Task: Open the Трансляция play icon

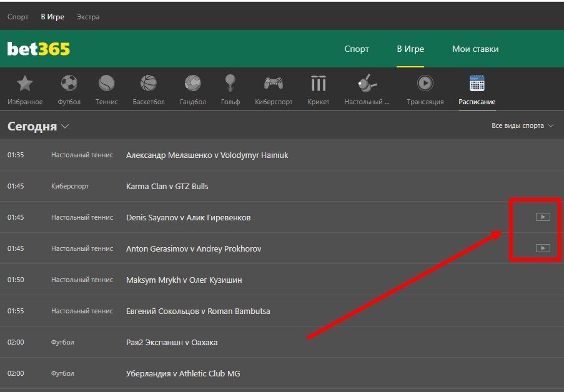Action: [x=425, y=84]
